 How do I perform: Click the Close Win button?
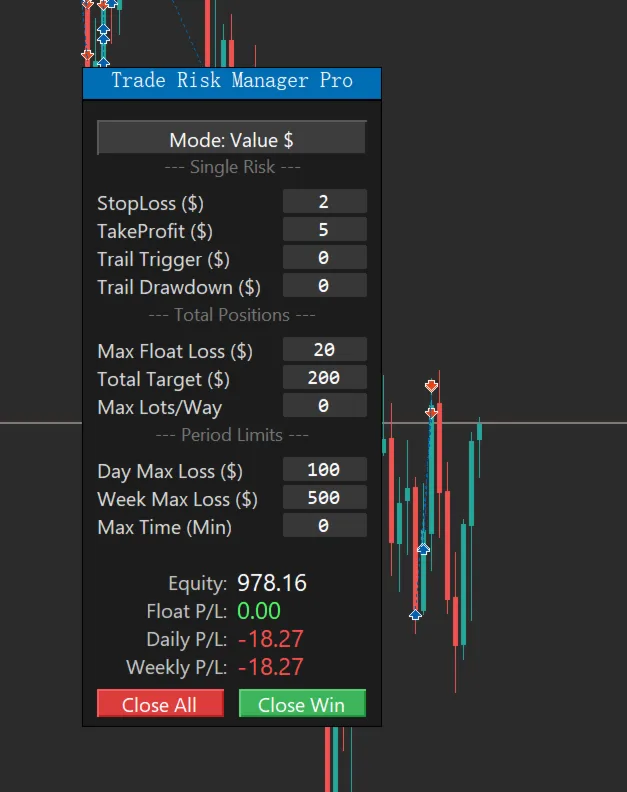(x=302, y=703)
